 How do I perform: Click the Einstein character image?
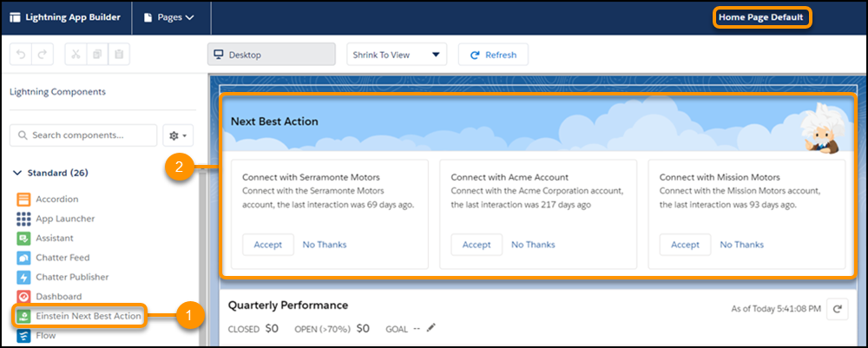coord(823,130)
